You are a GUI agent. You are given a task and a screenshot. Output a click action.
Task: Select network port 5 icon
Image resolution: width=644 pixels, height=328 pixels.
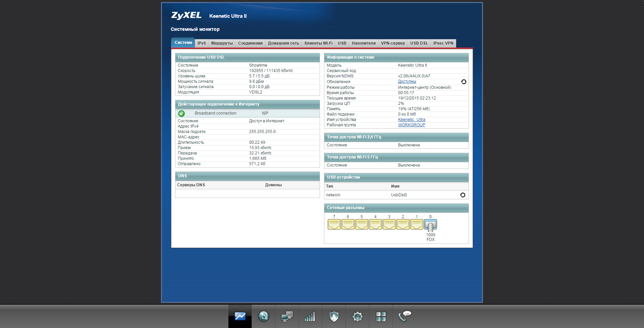coord(362,224)
